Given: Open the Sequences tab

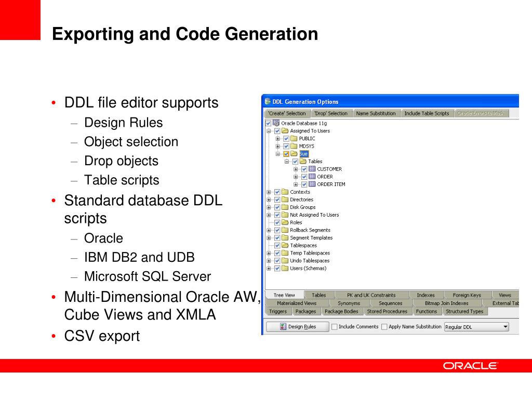Looking at the screenshot, I should pyautogui.click(x=390, y=303).
